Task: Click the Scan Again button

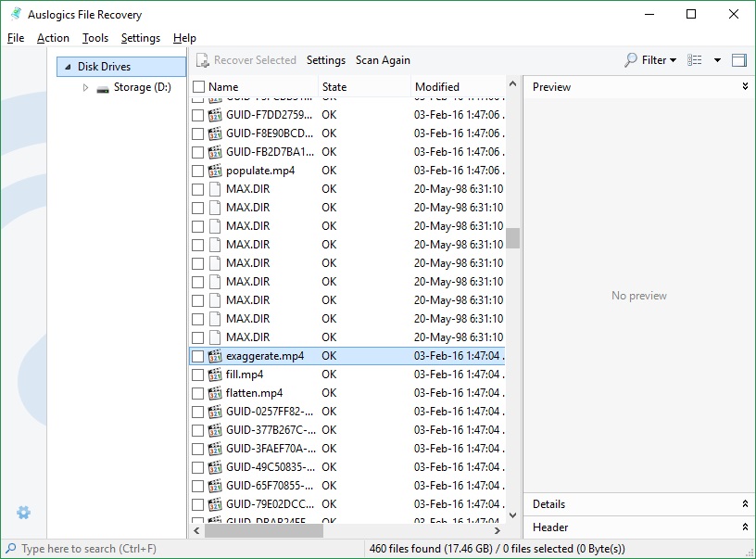Action: click(383, 59)
